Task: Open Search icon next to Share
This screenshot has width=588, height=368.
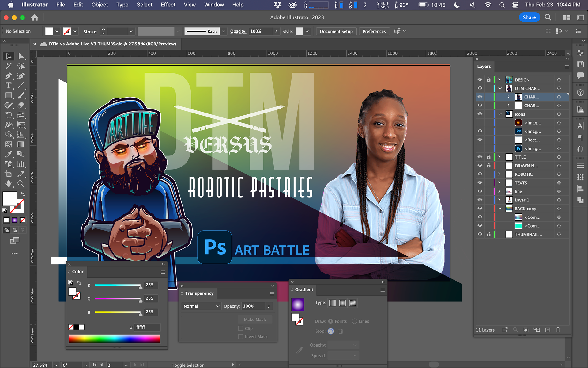Action: [x=548, y=17]
